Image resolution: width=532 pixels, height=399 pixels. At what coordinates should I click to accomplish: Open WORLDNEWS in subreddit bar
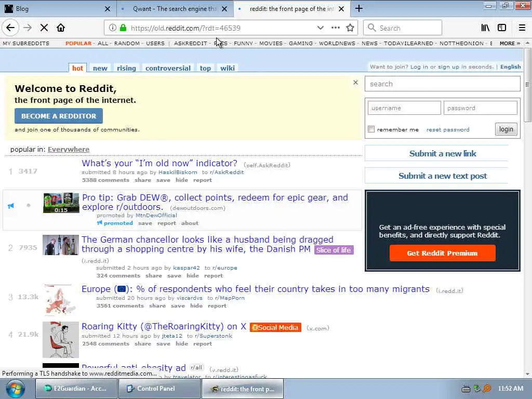coord(337,44)
